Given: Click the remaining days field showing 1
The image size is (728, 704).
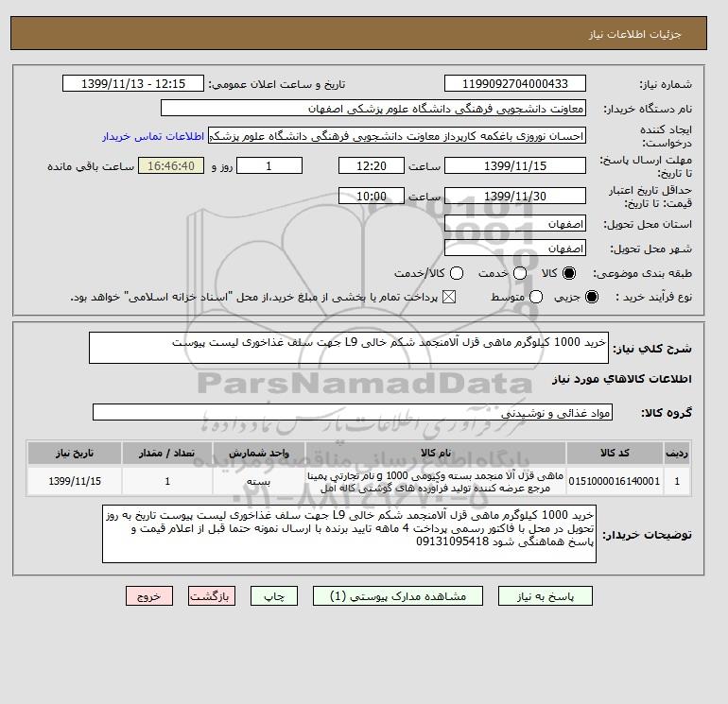Looking at the screenshot, I should tap(269, 165).
